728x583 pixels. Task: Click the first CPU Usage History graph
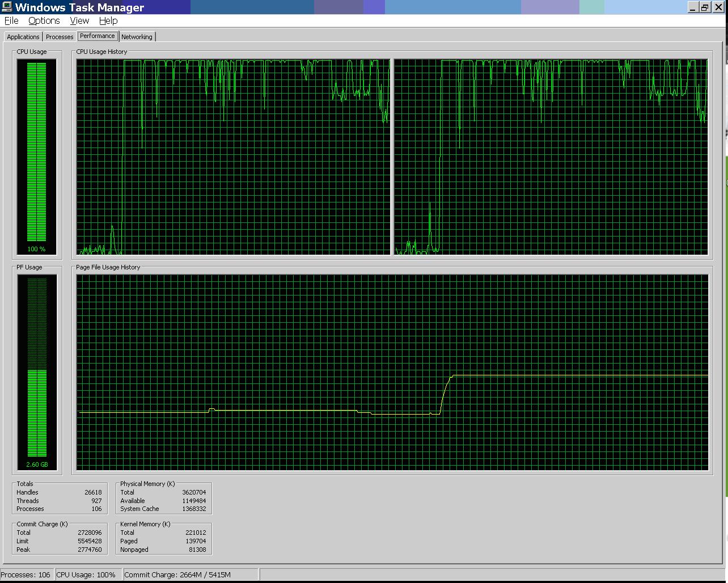pos(234,157)
